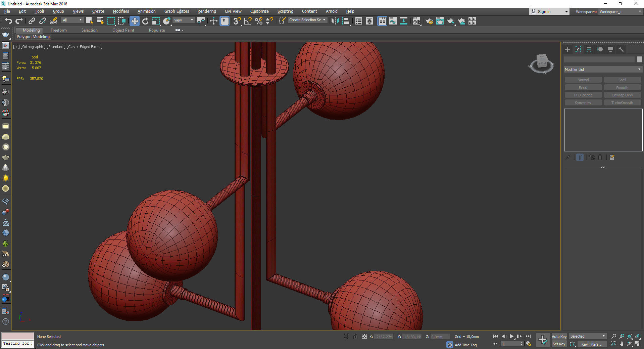The image size is (644, 349).
Task: Open the Rendering menu
Action: [207, 11]
